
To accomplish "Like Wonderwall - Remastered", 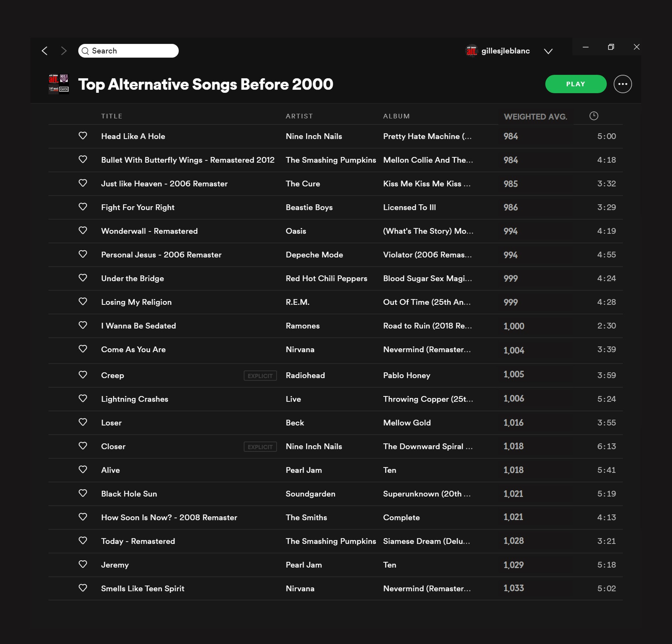I will [x=83, y=230].
